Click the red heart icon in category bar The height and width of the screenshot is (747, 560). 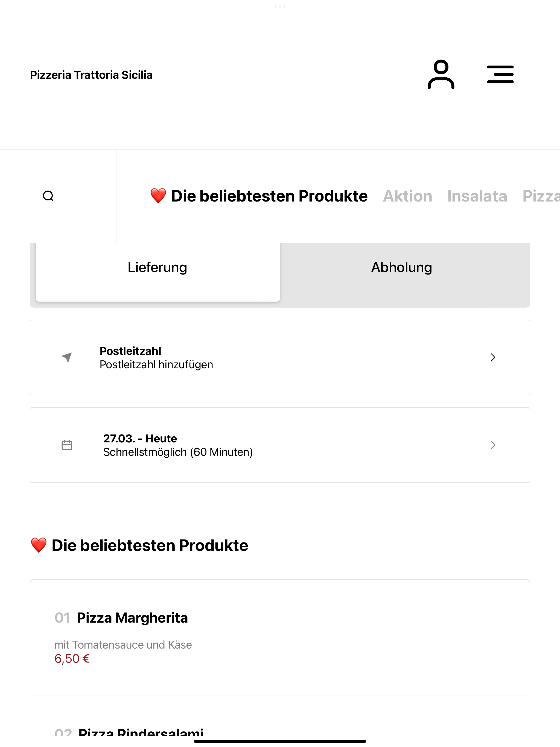tap(158, 196)
